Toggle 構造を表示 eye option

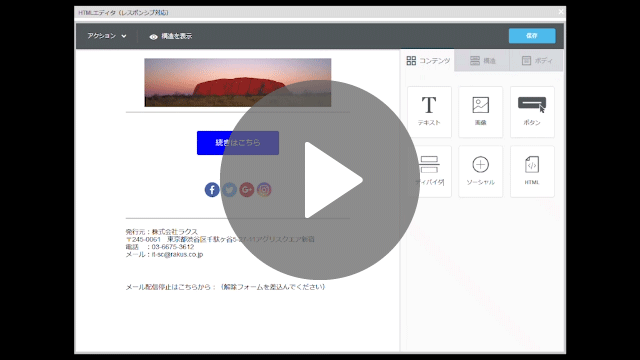point(171,36)
